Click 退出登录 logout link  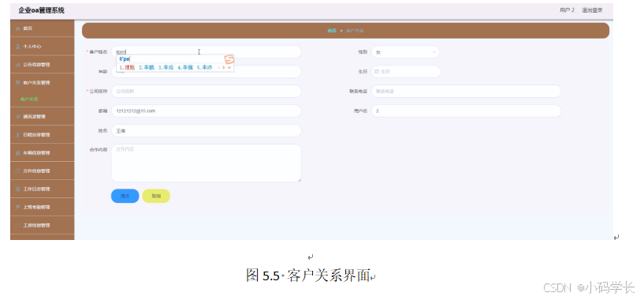(x=592, y=10)
